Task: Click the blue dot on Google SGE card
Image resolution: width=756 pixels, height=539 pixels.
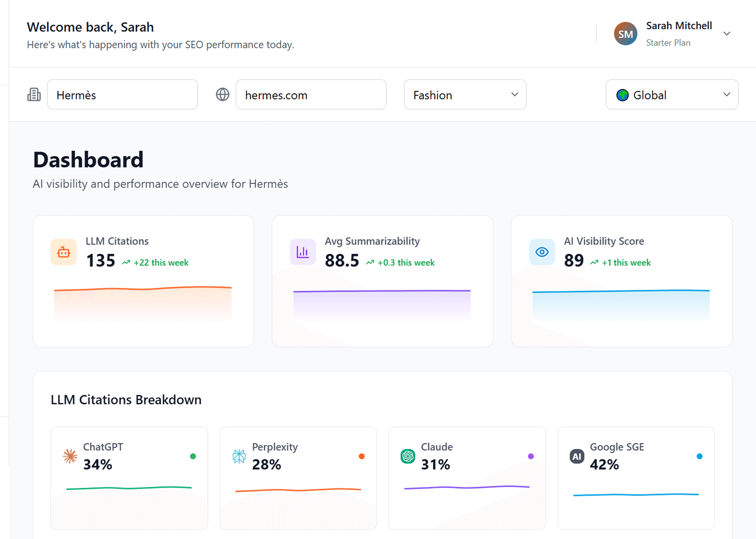Action: [700, 456]
